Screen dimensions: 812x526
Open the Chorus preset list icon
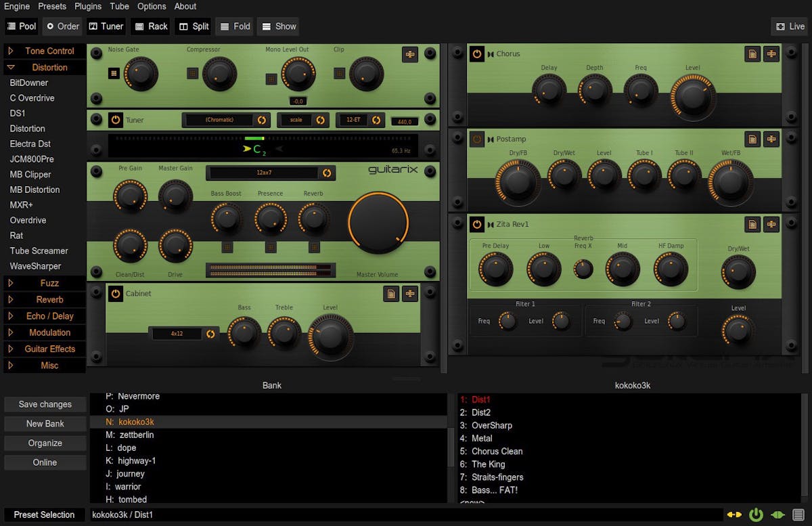(x=752, y=54)
